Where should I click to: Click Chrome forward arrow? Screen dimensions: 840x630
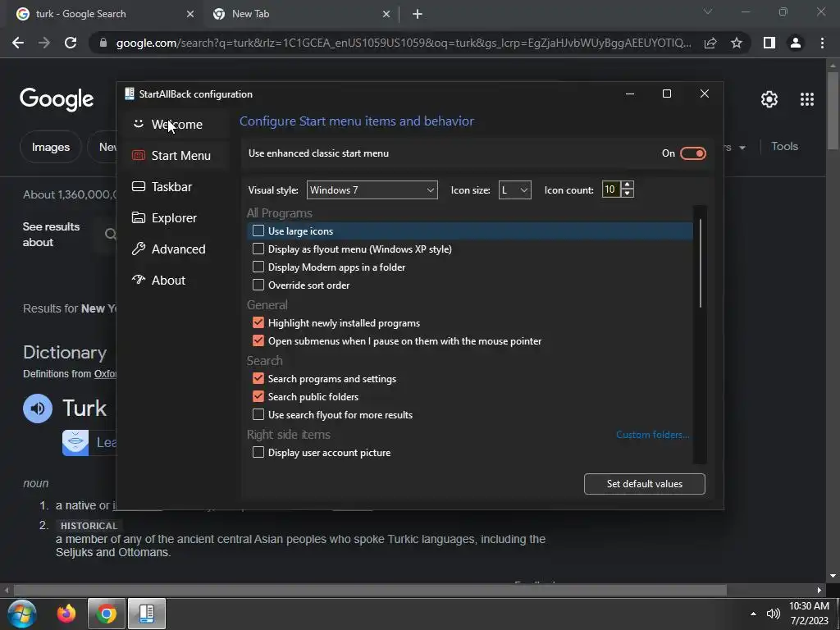[44, 43]
